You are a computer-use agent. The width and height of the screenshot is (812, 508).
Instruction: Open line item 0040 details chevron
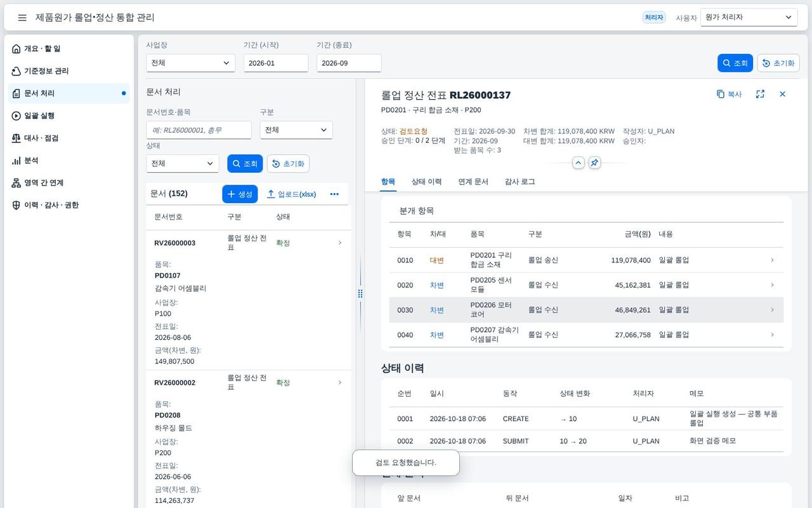[772, 335]
